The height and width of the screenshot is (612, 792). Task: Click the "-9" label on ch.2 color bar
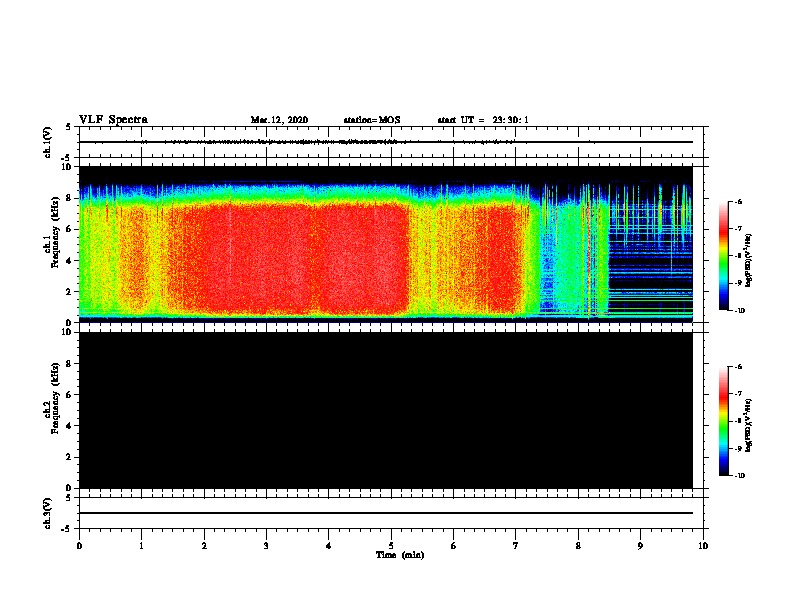coord(738,448)
